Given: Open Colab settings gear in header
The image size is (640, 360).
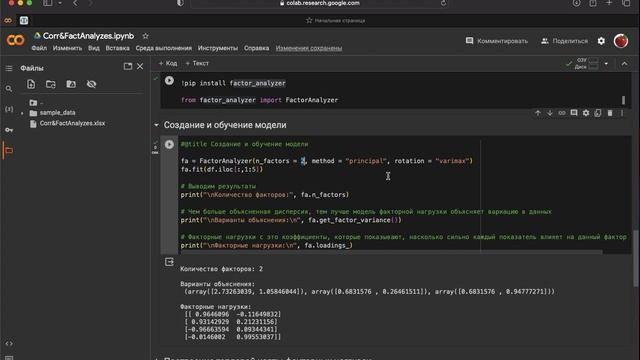Looking at the screenshot, I should (601, 41).
